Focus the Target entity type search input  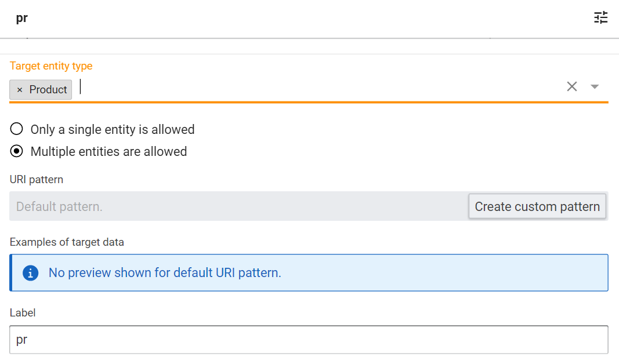coord(319,87)
